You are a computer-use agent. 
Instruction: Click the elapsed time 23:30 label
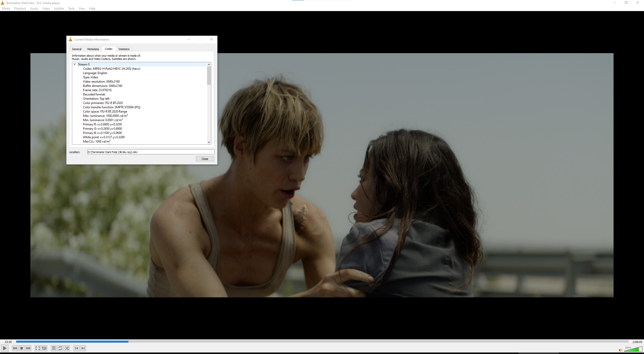[x=8, y=342]
